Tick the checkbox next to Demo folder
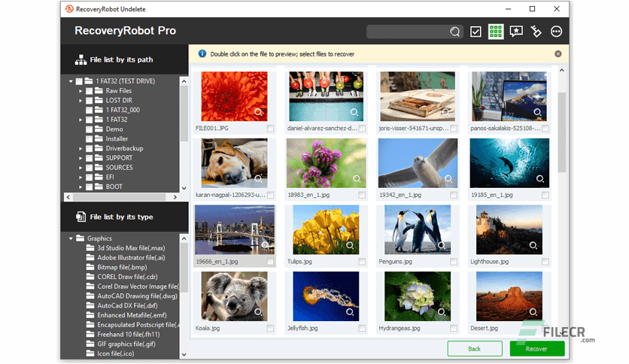This screenshot has width=629, height=364. (x=89, y=129)
